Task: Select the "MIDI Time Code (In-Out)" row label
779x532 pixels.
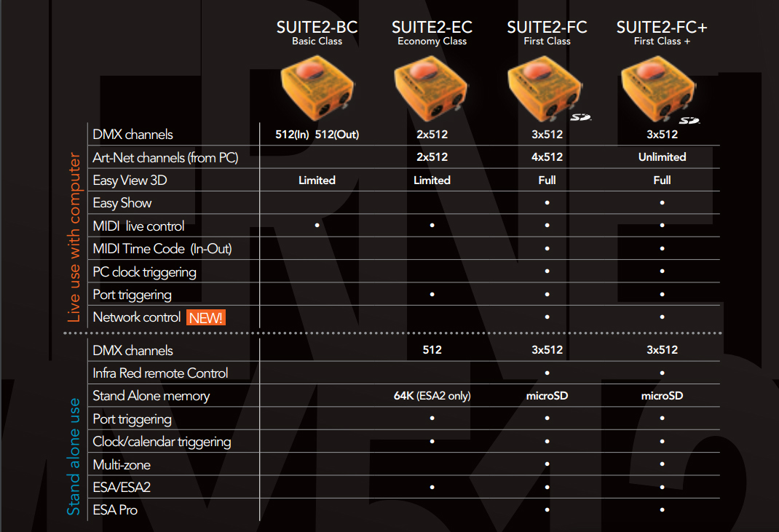Action: 162,249
